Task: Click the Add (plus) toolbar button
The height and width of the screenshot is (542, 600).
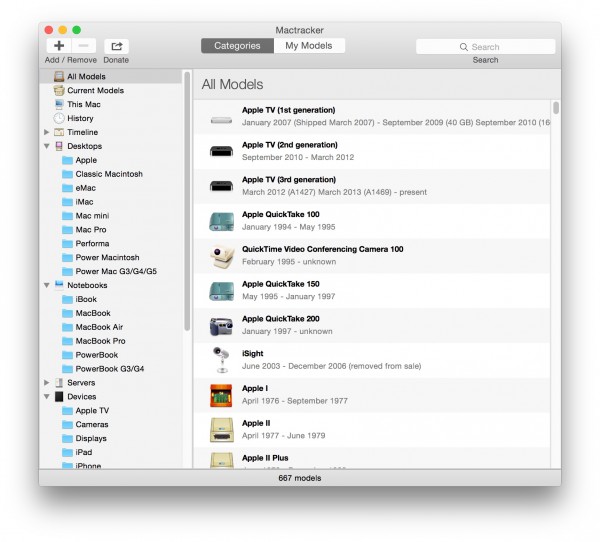Action: [x=59, y=46]
